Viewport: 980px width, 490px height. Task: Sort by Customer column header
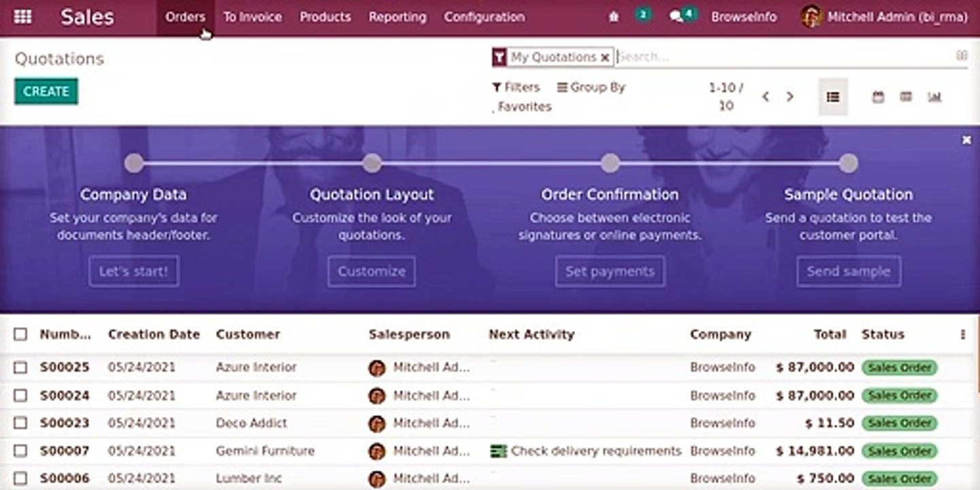(x=248, y=334)
